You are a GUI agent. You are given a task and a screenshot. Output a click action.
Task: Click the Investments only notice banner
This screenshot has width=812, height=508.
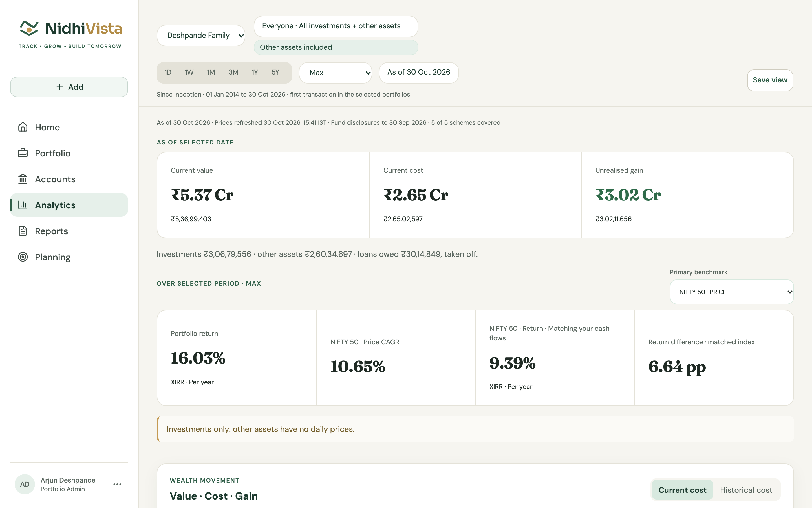tap(475, 429)
